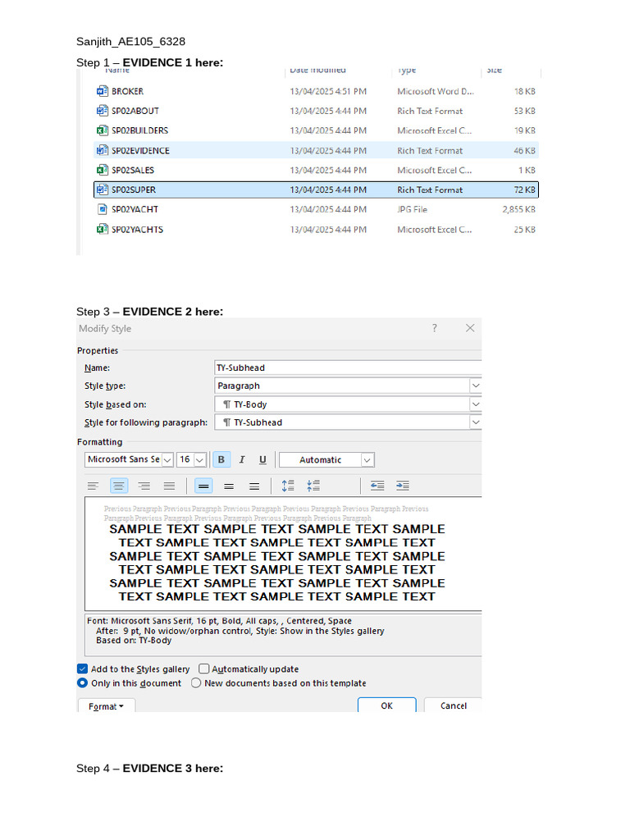The image size is (630, 840).
Task: Choose 1.5 line spacing icon
Action: pos(229,486)
